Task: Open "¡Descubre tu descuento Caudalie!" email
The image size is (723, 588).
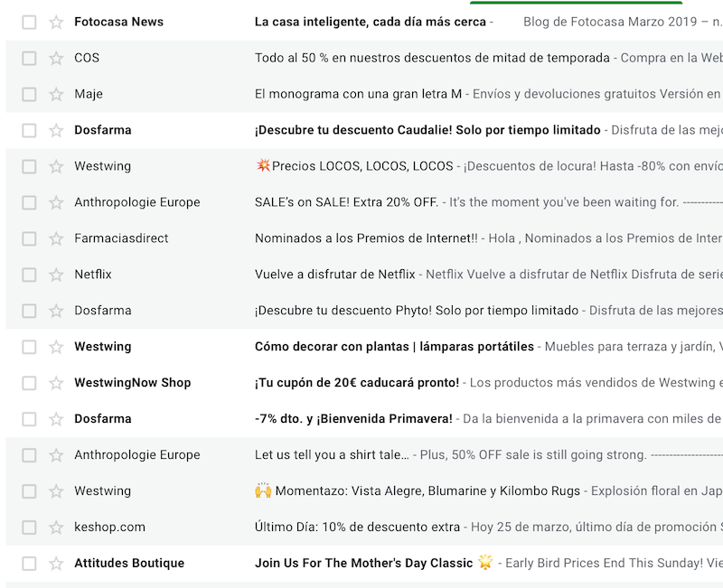Action: click(427, 130)
